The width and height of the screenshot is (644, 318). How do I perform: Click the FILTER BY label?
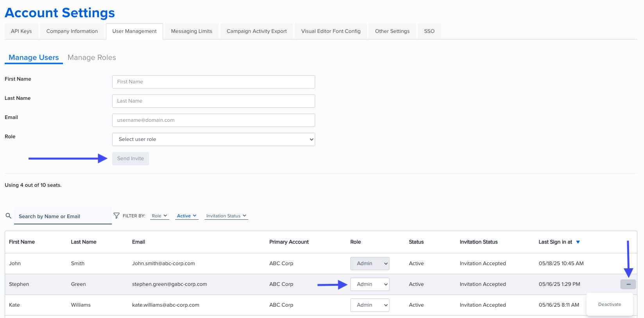(134, 216)
